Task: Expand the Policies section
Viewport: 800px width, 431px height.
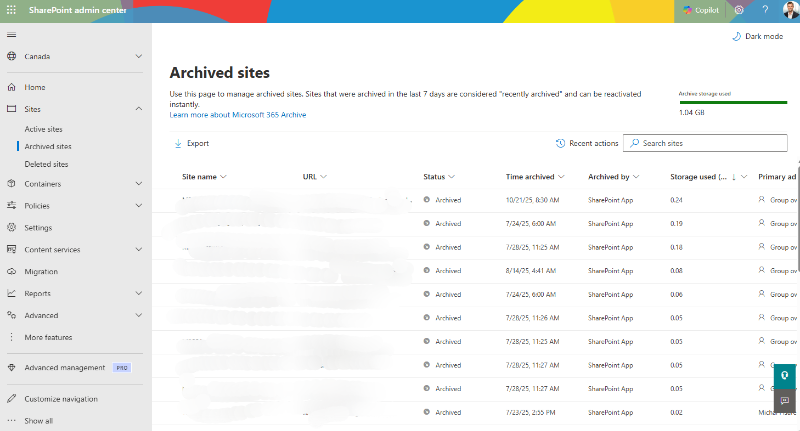Action: [x=138, y=206]
